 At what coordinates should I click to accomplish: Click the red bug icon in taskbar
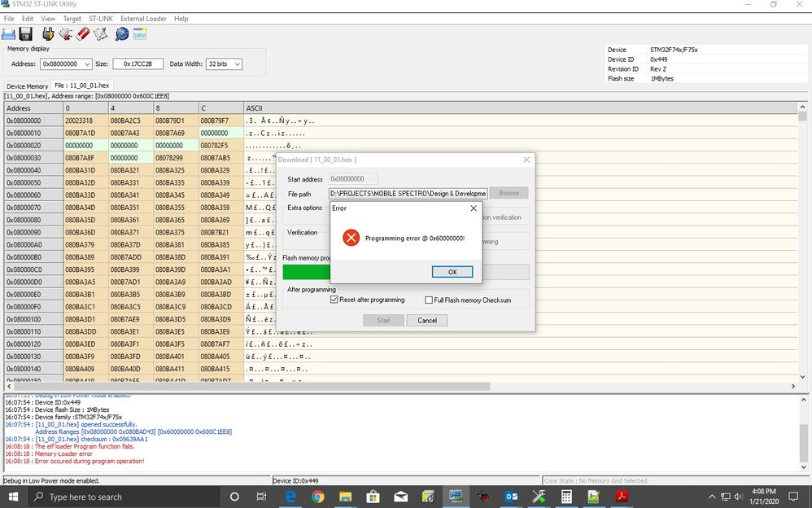[x=483, y=497]
